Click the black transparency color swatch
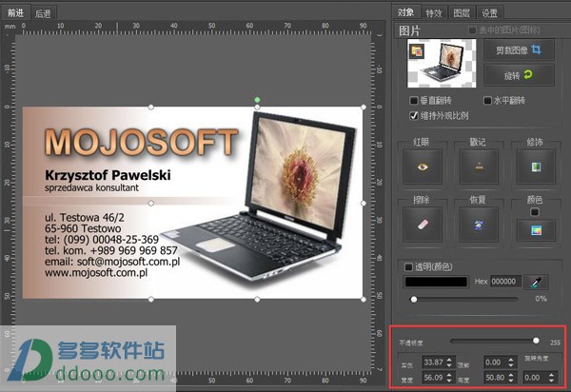 436,282
